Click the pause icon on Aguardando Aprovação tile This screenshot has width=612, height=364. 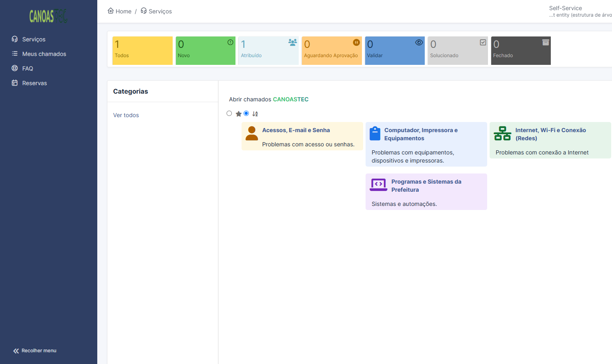[x=356, y=42]
